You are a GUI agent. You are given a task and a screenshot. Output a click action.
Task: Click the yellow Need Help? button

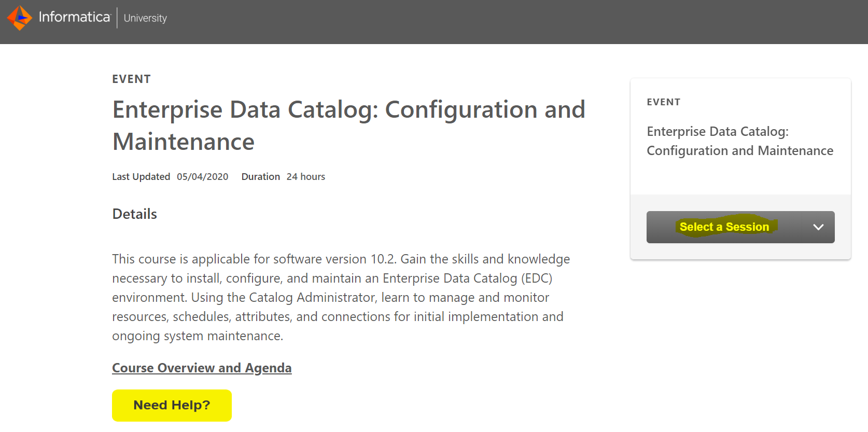click(172, 406)
